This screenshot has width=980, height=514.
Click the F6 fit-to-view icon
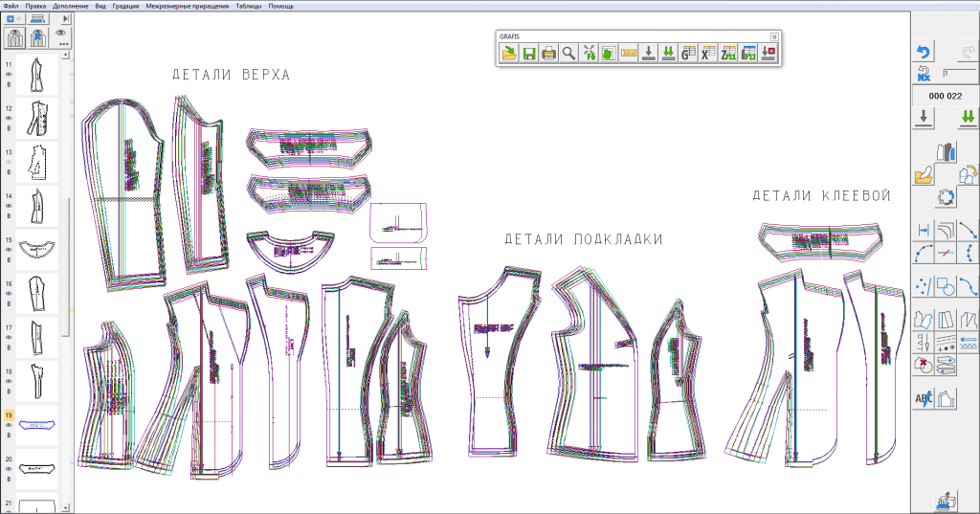coord(589,54)
